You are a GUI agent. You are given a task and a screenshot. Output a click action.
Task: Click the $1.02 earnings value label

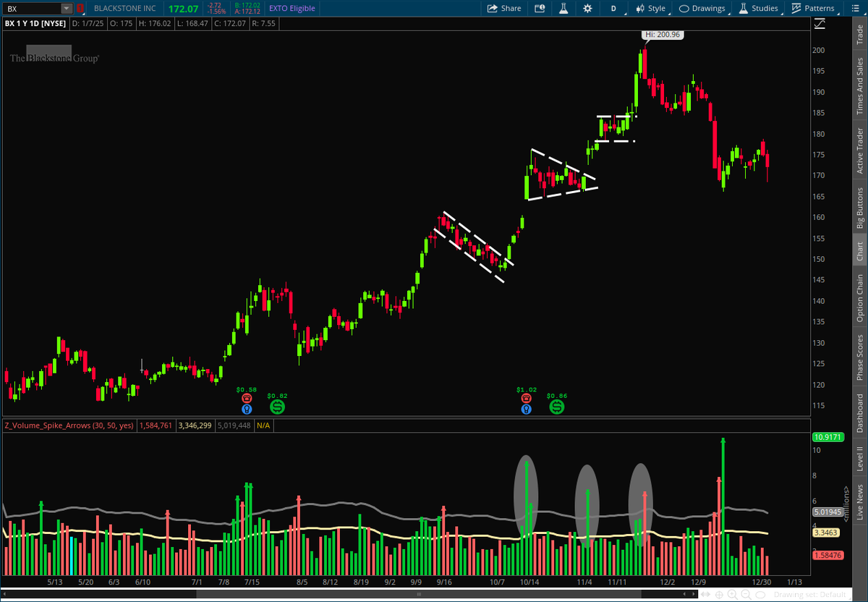coord(527,389)
